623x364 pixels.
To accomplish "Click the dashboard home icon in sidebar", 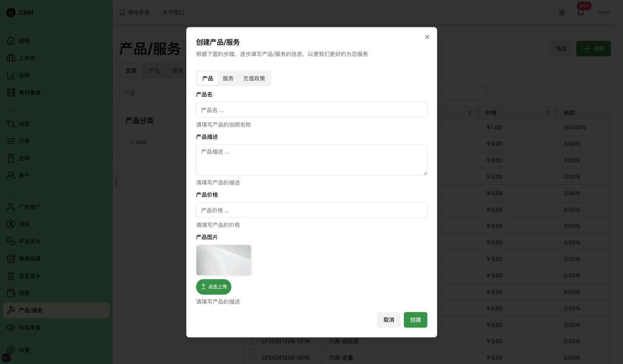I will pos(11,41).
